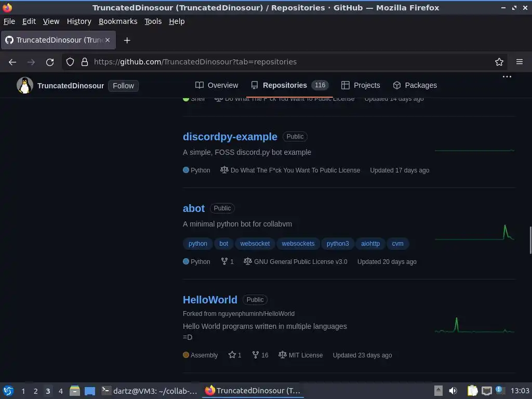The width and height of the screenshot is (532, 399).
Task: Open the File menu
Action: (9, 21)
